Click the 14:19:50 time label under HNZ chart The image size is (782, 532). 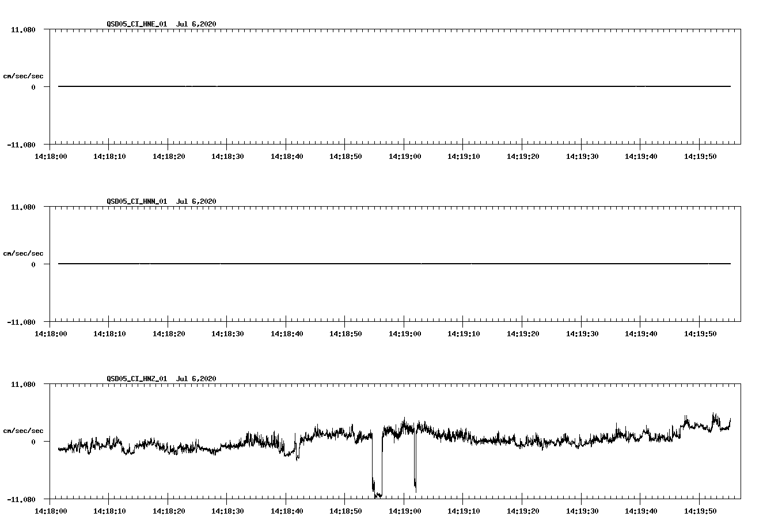click(700, 511)
